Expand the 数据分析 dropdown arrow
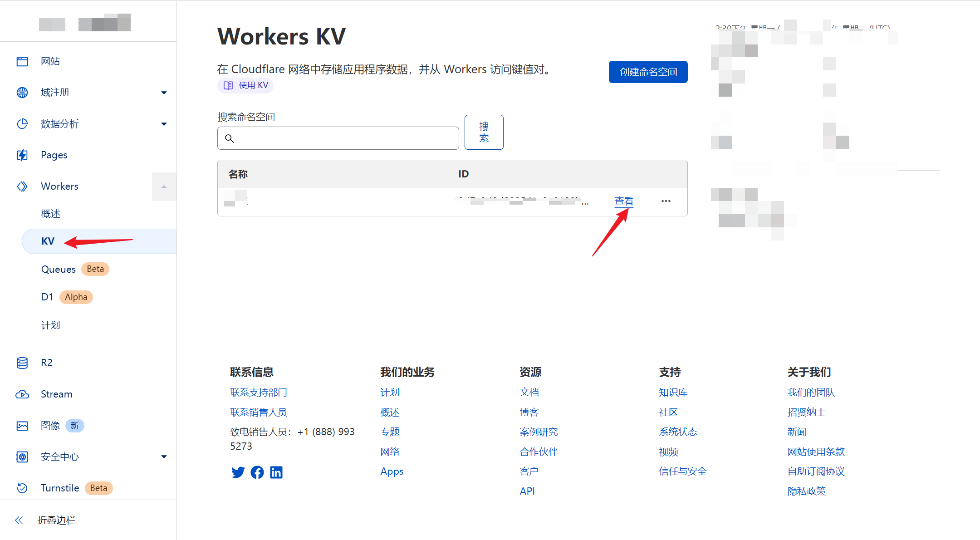This screenshot has width=980, height=540. [x=164, y=124]
